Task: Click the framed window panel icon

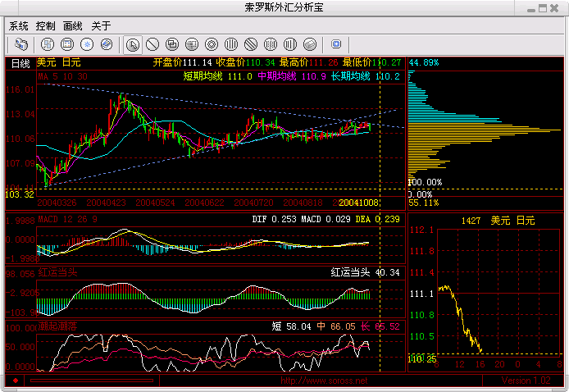Action: [x=67, y=44]
